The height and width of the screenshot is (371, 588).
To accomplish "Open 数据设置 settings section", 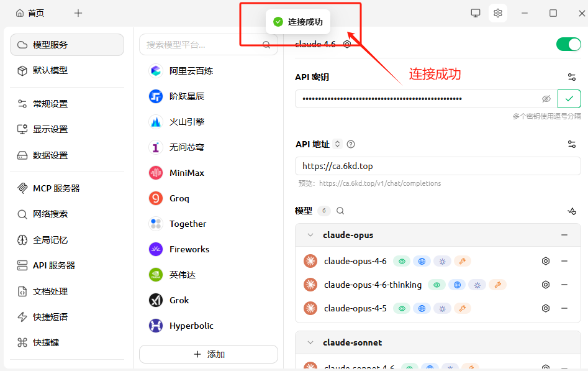I will pos(67,155).
